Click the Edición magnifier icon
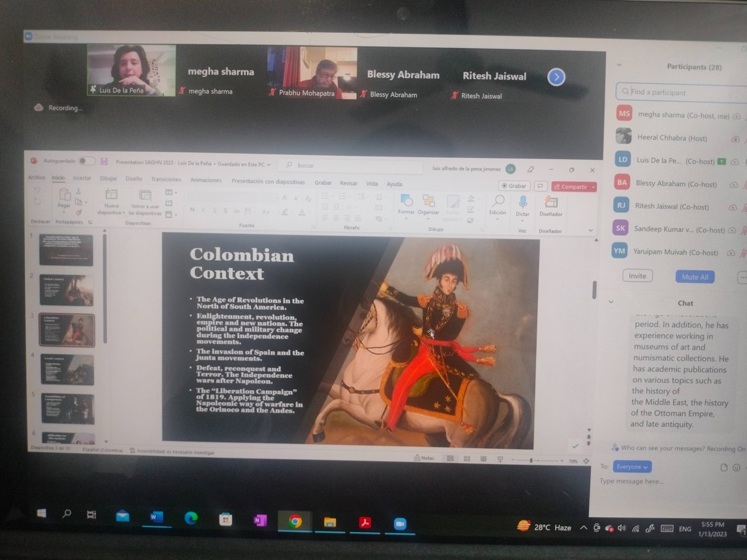The image size is (747, 560). pyautogui.click(x=497, y=201)
